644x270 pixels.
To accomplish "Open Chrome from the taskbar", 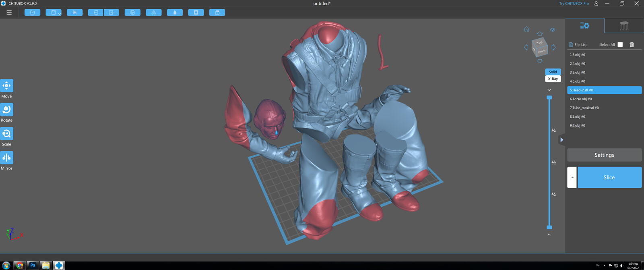I will pos(19,265).
